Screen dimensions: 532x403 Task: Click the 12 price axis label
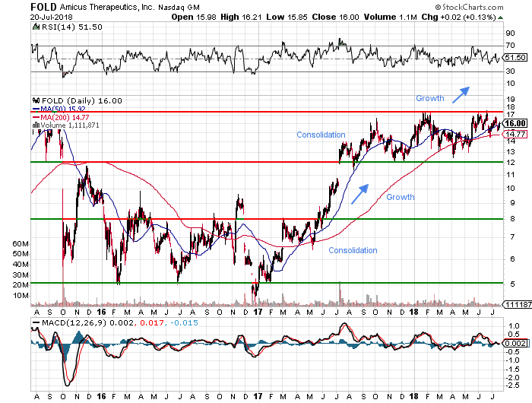click(510, 162)
